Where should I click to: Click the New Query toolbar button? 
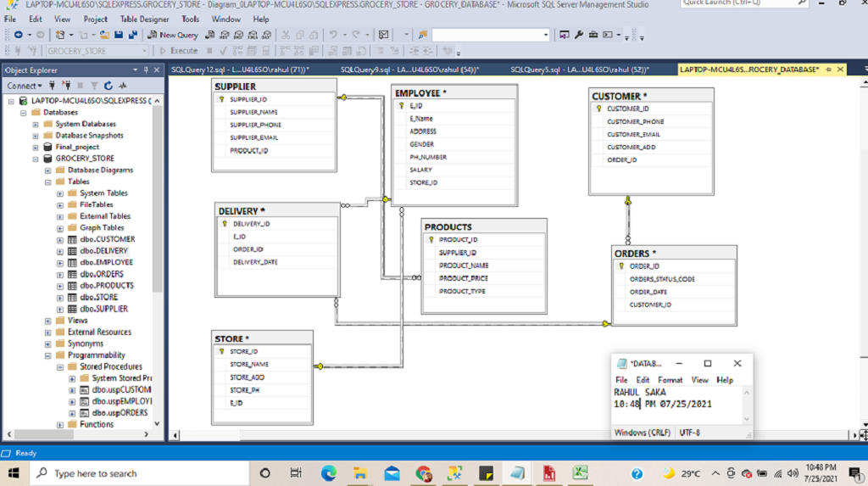[173, 35]
